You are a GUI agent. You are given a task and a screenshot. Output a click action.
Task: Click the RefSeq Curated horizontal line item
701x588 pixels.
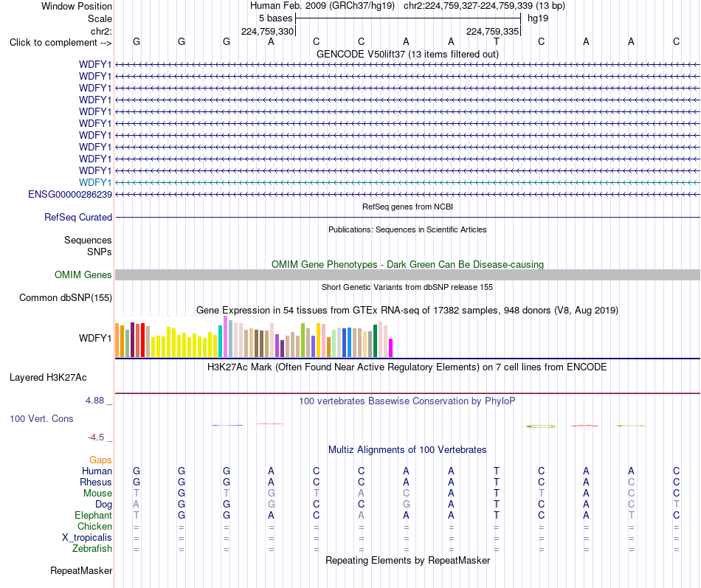point(407,218)
